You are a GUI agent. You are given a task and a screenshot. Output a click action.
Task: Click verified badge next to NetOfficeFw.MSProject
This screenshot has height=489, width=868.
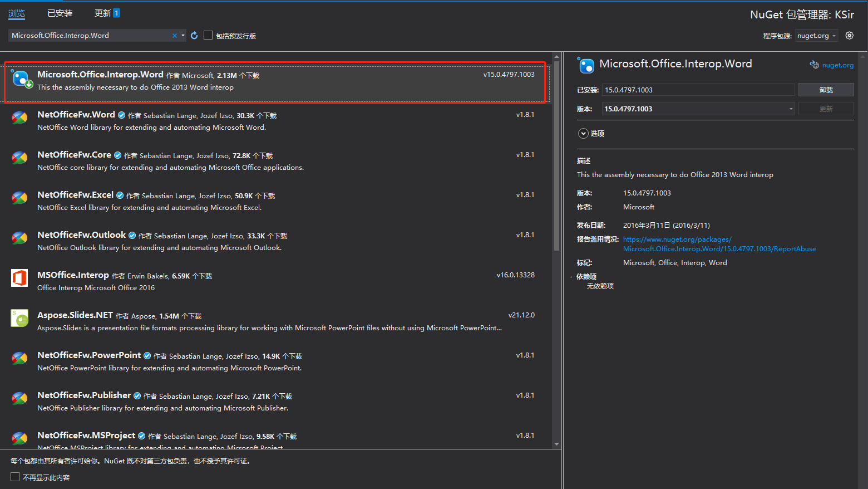point(141,436)
